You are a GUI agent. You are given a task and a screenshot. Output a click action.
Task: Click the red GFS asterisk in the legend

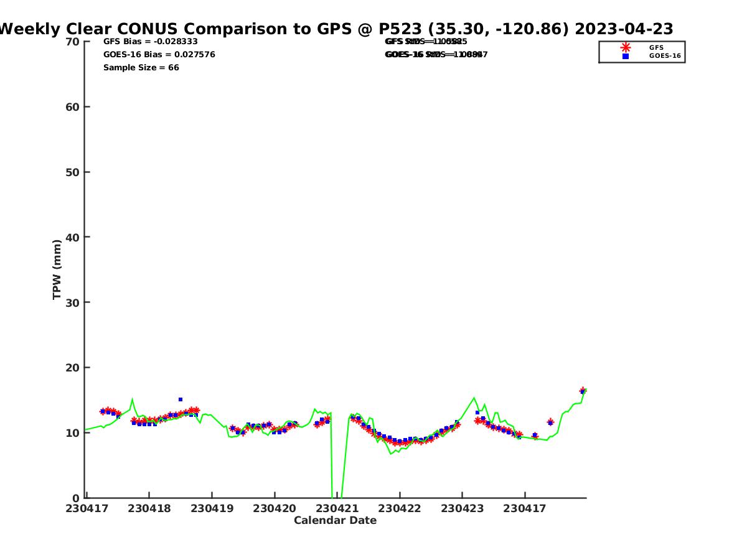[x=626, y=47]
